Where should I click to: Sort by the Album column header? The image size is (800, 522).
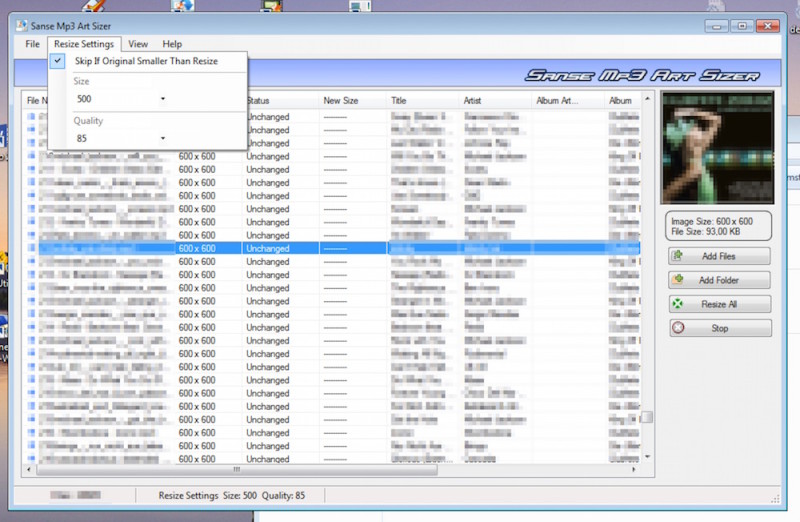click(622, 101)
